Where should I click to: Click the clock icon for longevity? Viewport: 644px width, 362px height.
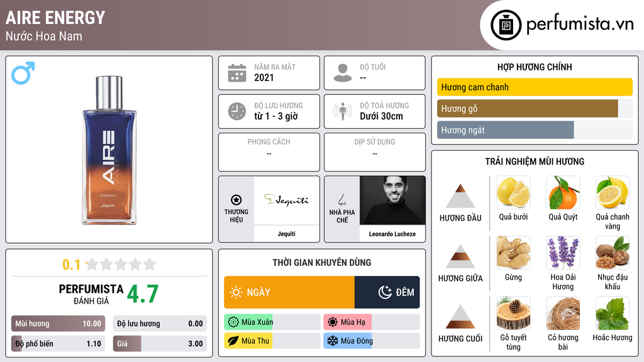pyautogui.click(x=237, y=111)
